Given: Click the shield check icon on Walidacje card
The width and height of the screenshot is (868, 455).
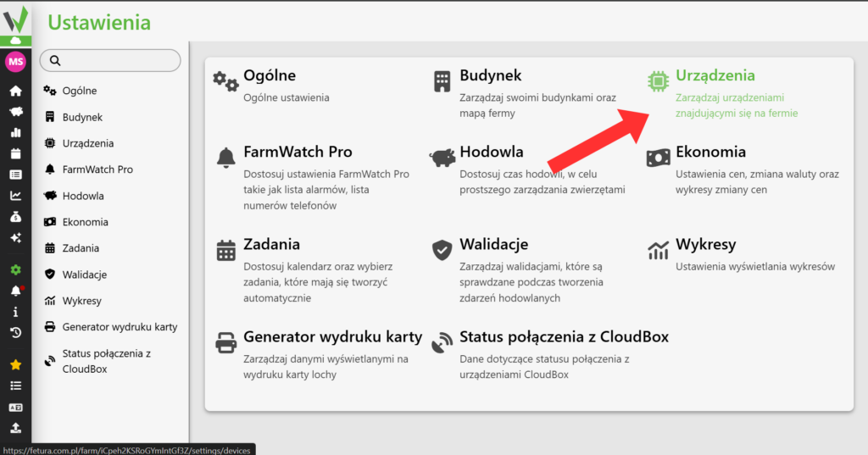Looking at the screenshot, I should tap(442, 250).
